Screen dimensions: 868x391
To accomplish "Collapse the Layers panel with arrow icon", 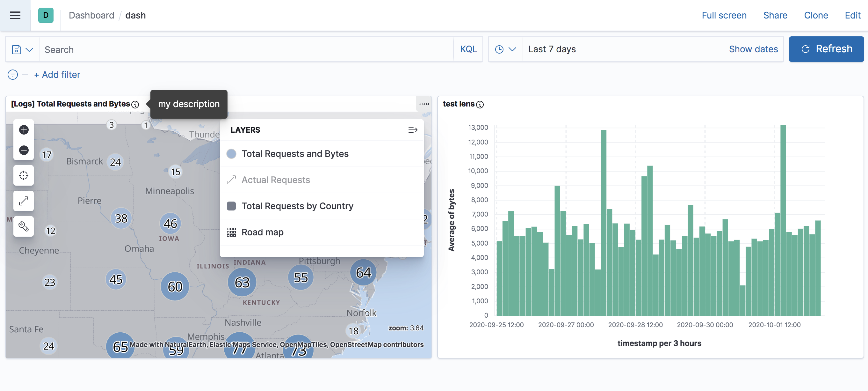I will click(412, 130).
